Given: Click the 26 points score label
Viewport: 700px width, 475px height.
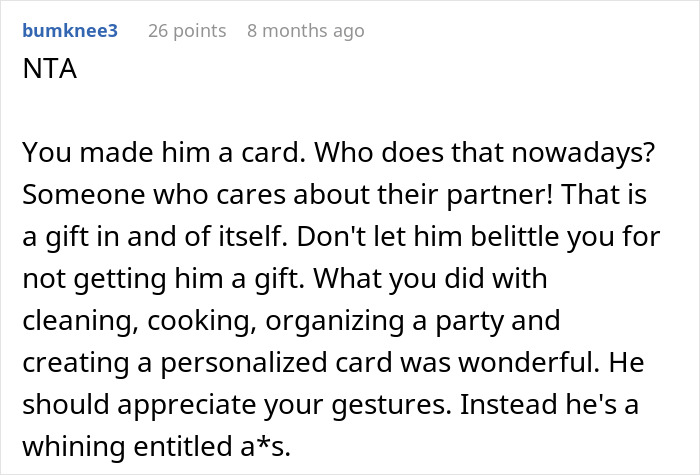Looking at the screenshot, I should [186, 30].
